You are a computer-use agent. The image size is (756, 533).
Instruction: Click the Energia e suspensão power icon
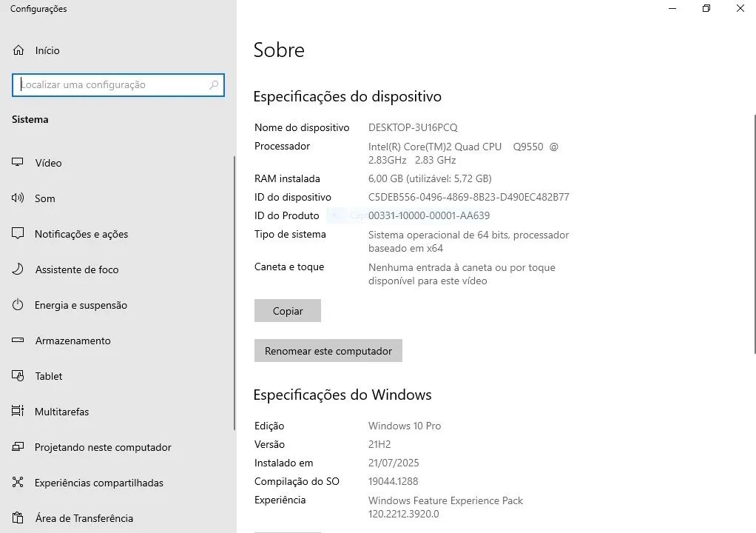[x=17, y=305]
